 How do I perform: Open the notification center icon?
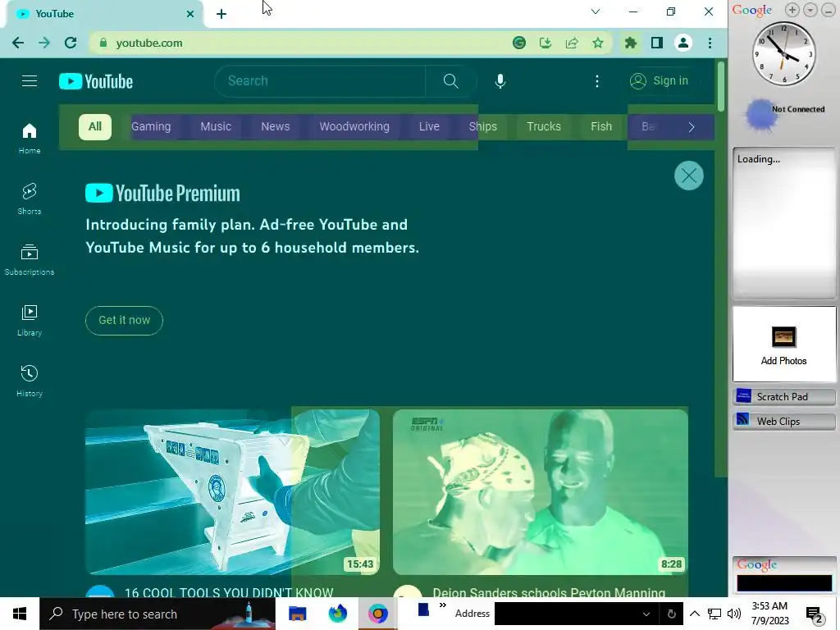(815, 615)
